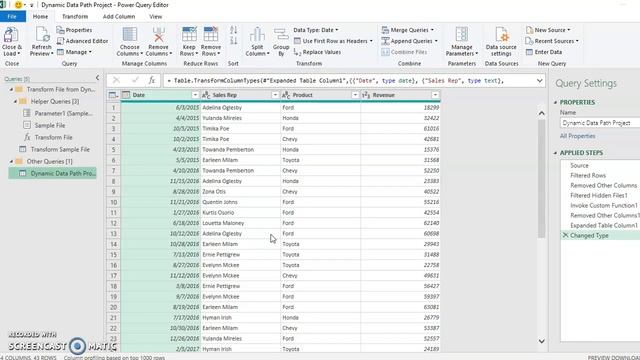640x360 pixels.
Task: Click the data grid scroll down arrow
Action: [x=542, y=341]
